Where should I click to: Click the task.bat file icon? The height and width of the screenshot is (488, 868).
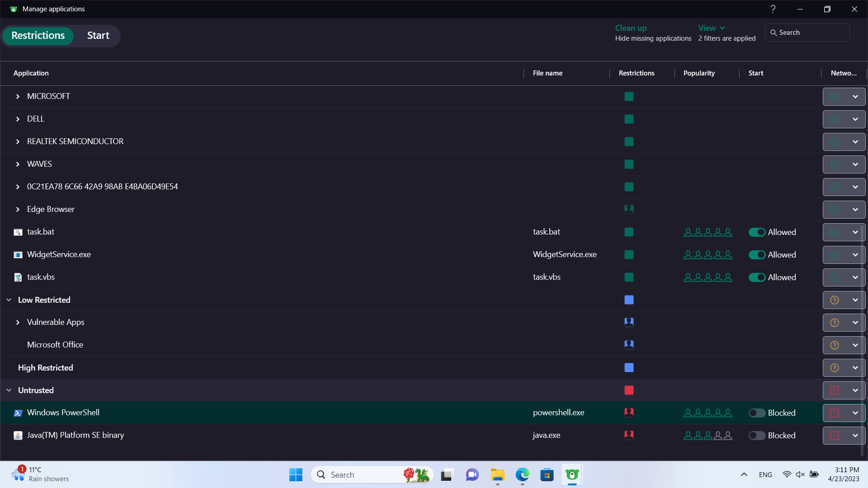[x=18, y=232]
